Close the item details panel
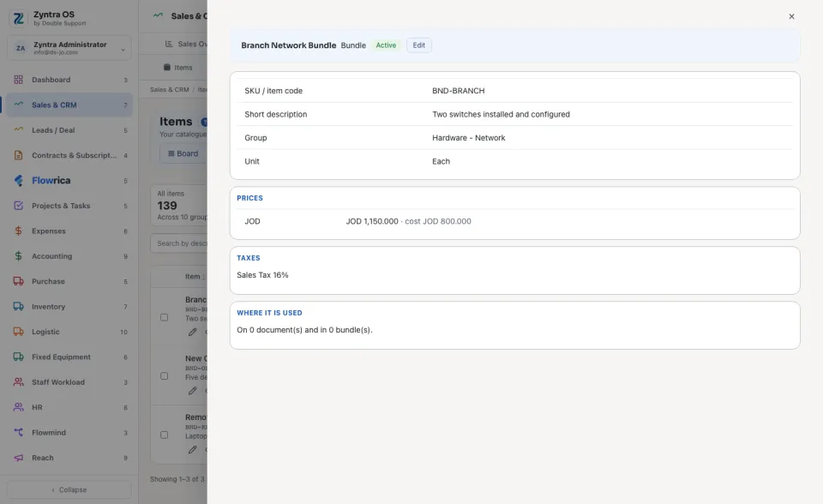 [791, 16]
